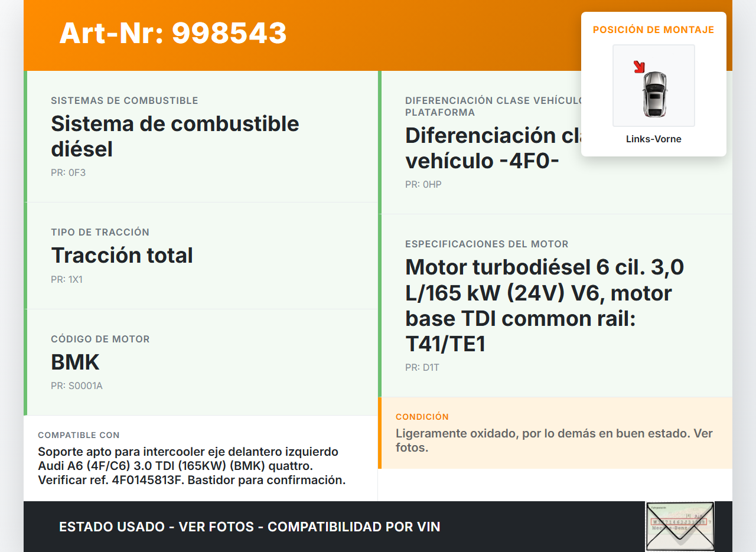The width and height of the screenshot is (756, 552).
Task: Open the VIN registration document thumbnail
Action: point(679,525)
